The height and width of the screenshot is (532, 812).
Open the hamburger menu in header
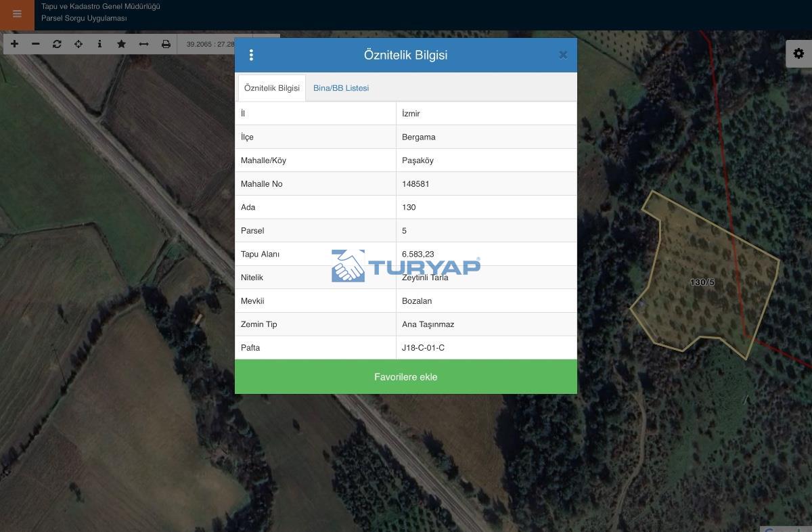(17, 14)
